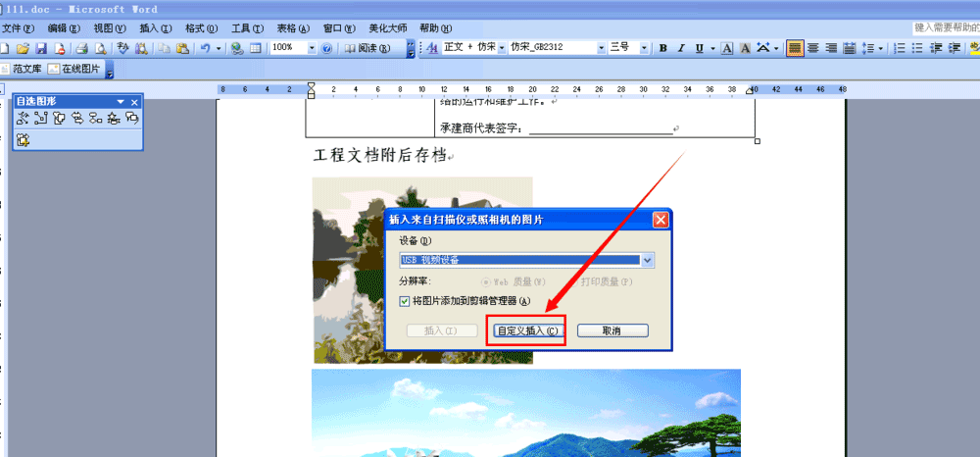Screen dimensions: 980x457
Task: Open Word Help blue question icon
Action: coord(326,48)
